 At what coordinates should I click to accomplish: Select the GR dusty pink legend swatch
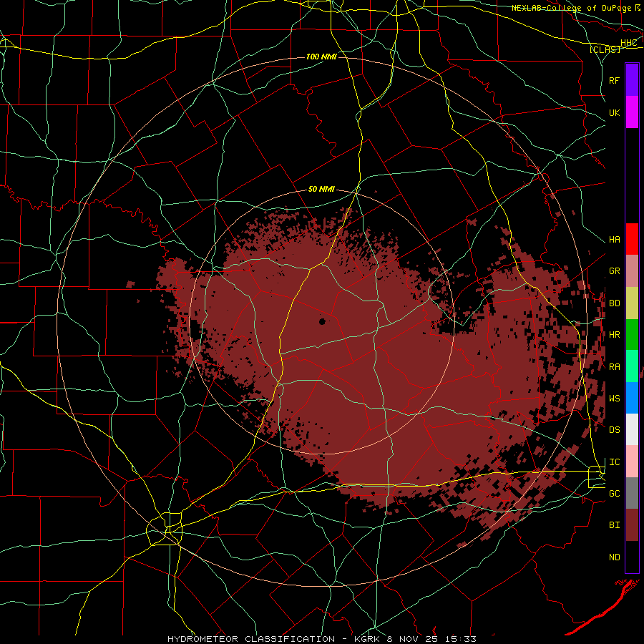pyautogui.click(x=632, y=271)
